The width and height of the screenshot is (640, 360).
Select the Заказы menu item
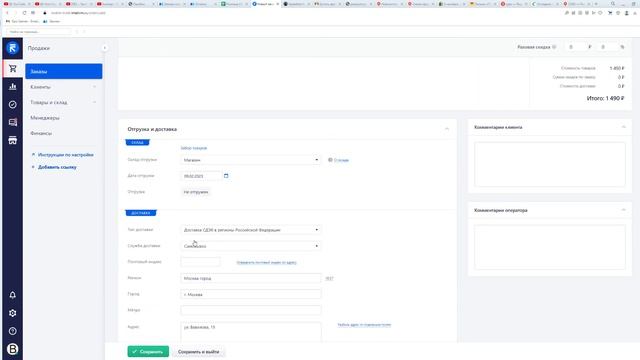coord(64,71)
